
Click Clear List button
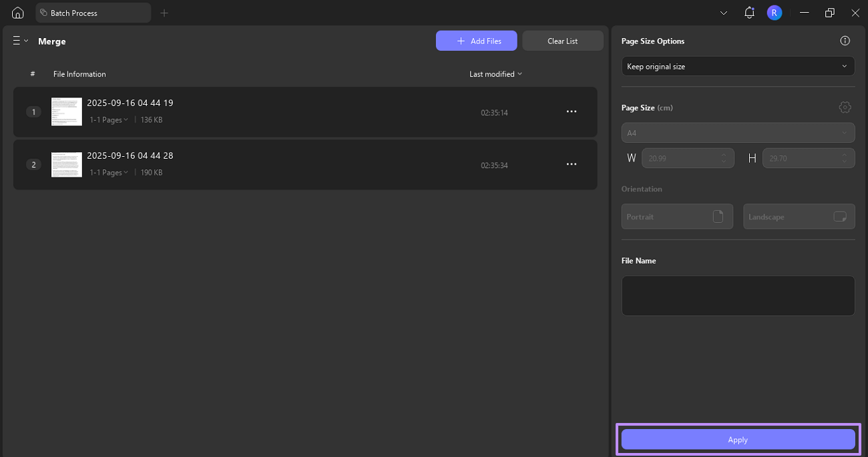[563, 41]
